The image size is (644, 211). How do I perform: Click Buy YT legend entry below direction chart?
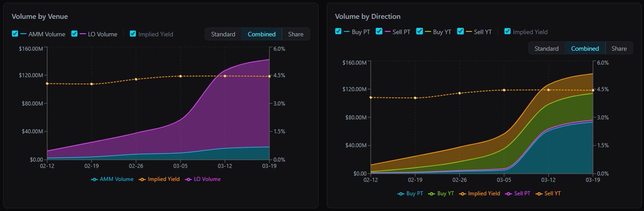441,193
